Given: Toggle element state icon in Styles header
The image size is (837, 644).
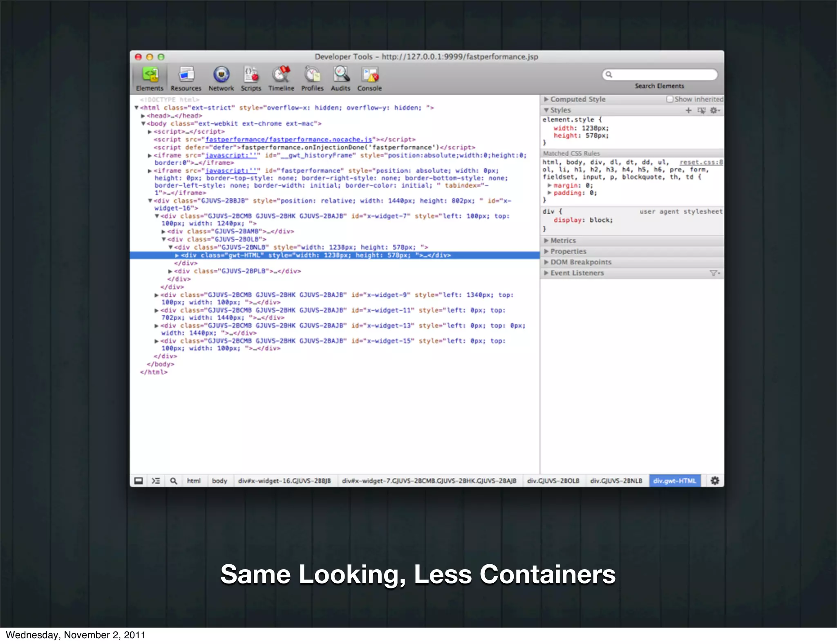Looking at the screenshot, I should coord(701,110).
